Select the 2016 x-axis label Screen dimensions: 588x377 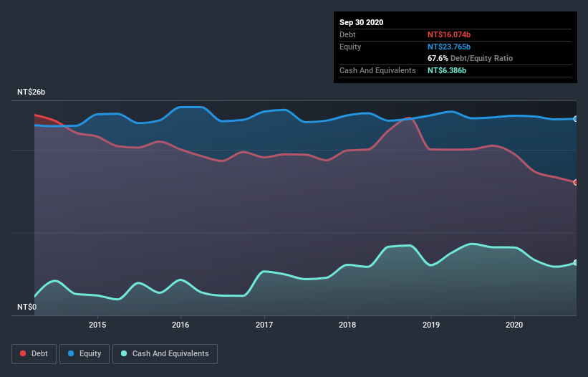(x=180, y=325)
